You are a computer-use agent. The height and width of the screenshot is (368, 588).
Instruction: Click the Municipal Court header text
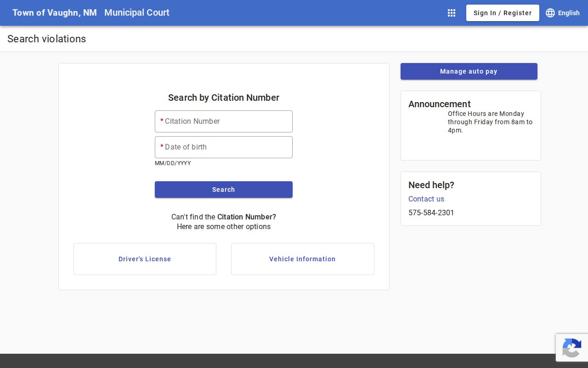[137, 13]
